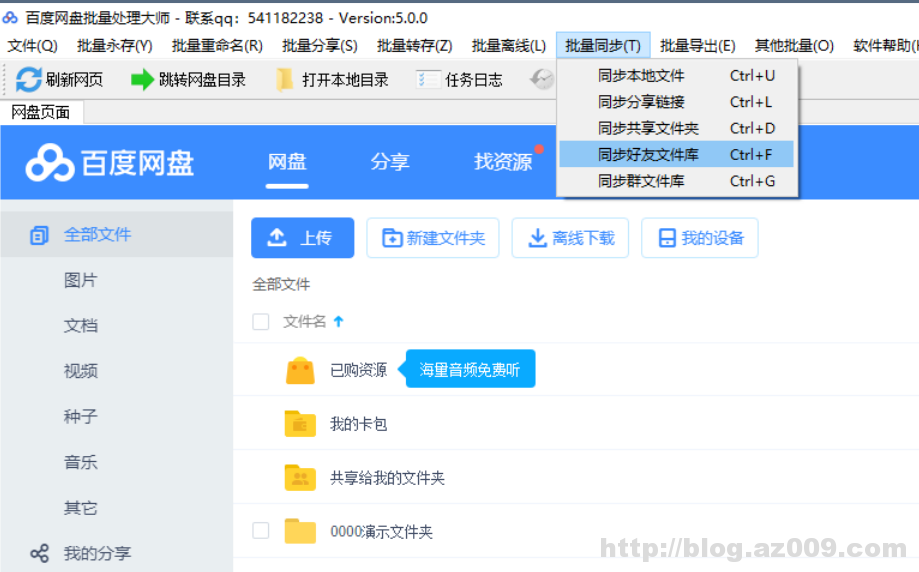Click the blue 上传 upload button
919x572 pixels.
(302, 238)
